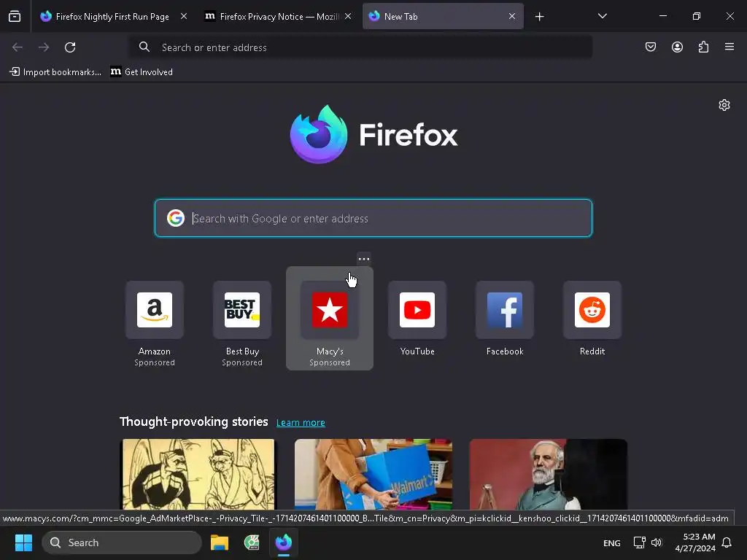Viewport: 747px width, 560px height.
Task: Expand the list all tabs dropdown
Action: click(602, 16)
